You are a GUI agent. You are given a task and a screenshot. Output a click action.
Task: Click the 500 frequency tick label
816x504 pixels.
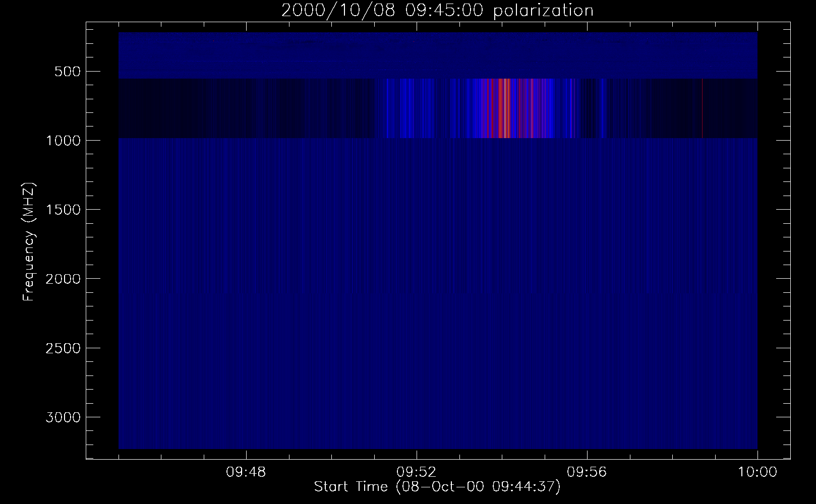(x=67, y=72)
